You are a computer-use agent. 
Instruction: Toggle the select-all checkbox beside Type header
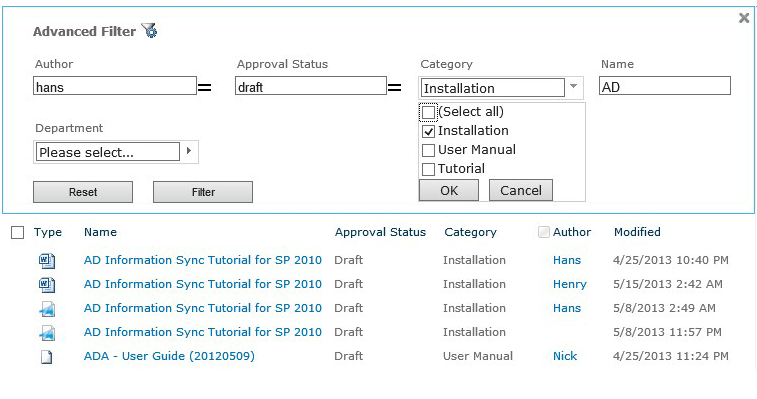(17, 232)
